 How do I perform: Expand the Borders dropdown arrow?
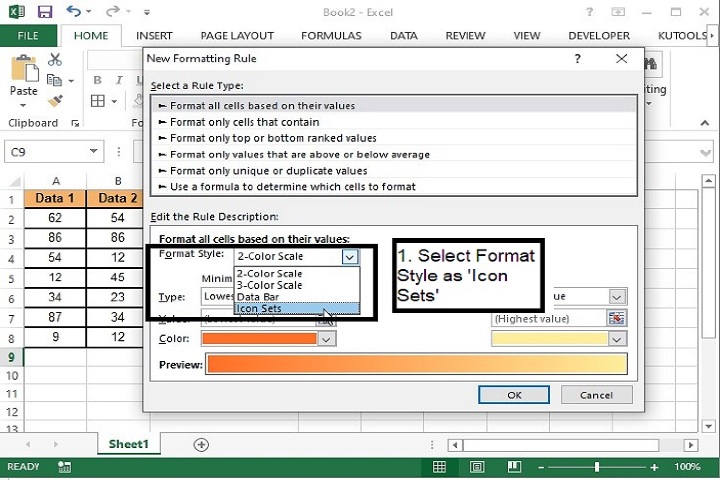tap(114, 101)
